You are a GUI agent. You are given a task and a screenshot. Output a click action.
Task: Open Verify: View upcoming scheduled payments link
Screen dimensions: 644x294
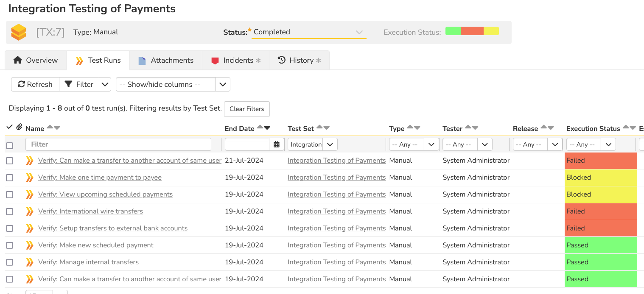pyautogui.click(x=105, y=194)
